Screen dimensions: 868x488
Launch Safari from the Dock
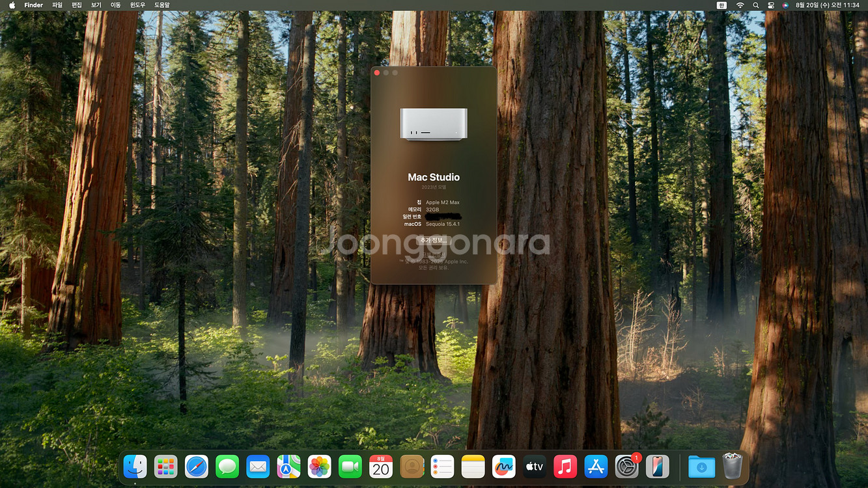(x=197, y=467)
